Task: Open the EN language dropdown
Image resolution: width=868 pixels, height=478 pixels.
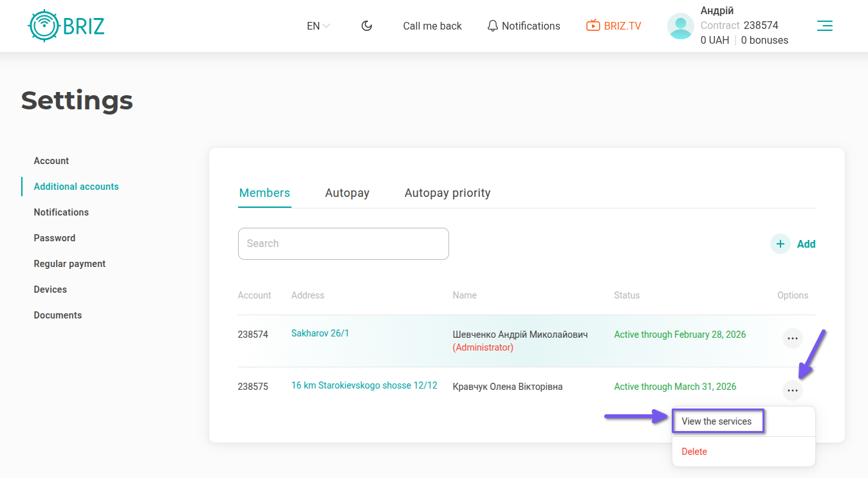Action: pyautogui.click(x=318, y=26)
